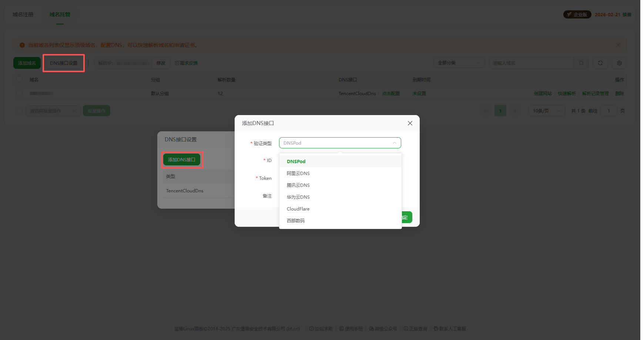Viewport: 644px width, 340px height.
Task: Click the 解析记录管理 link
Action: pos(595,94)
